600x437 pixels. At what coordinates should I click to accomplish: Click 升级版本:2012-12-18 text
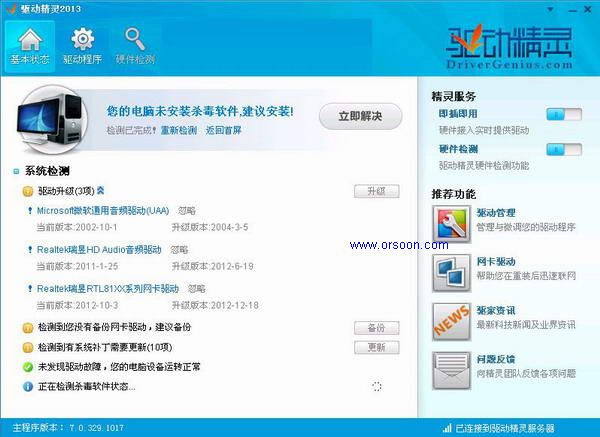point(215,305)
